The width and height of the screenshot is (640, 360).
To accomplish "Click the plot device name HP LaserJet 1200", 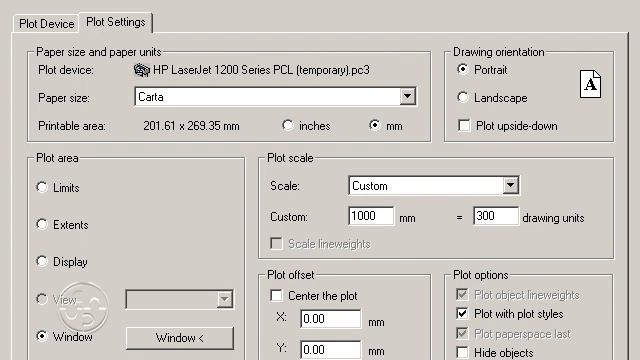I will click(261, 70).
